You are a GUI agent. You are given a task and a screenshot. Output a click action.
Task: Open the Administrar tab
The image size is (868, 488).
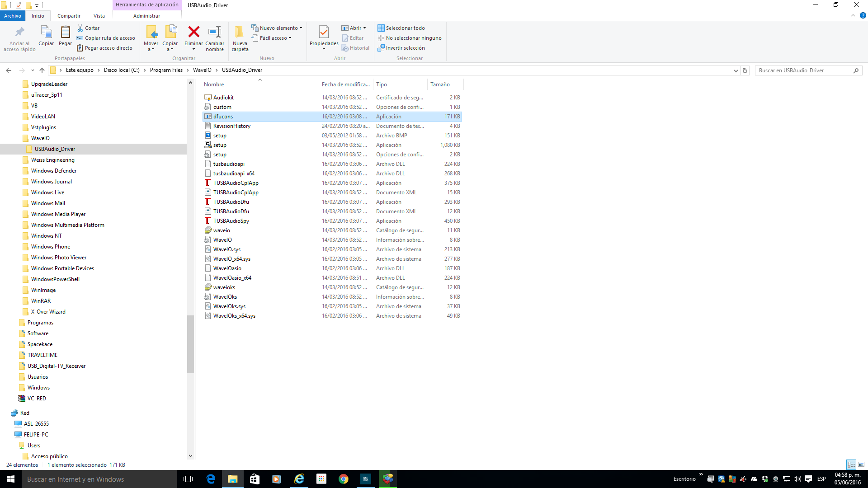tap(146, 16)
